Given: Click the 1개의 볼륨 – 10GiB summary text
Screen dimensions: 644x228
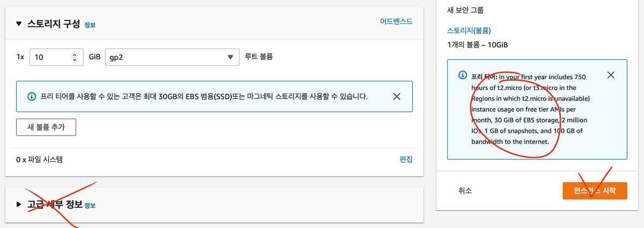Looking at the screenshot, I should tap(477, 45).
